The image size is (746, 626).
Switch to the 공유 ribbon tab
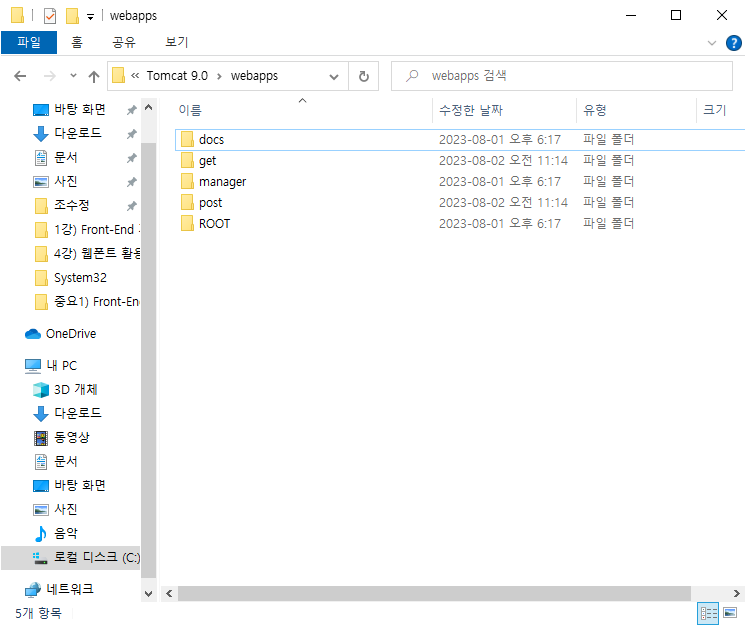click(x=124, y=42)
